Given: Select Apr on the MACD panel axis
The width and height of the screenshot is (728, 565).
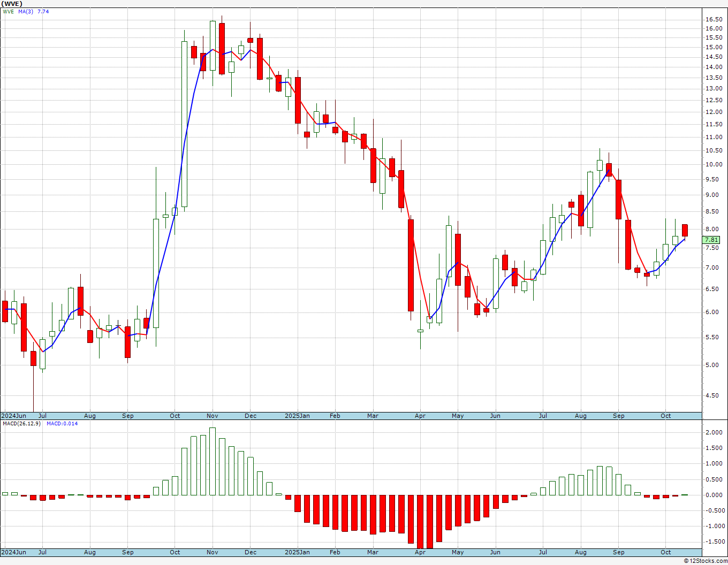Looking at the screenshot, I should (x=420, y=552).
